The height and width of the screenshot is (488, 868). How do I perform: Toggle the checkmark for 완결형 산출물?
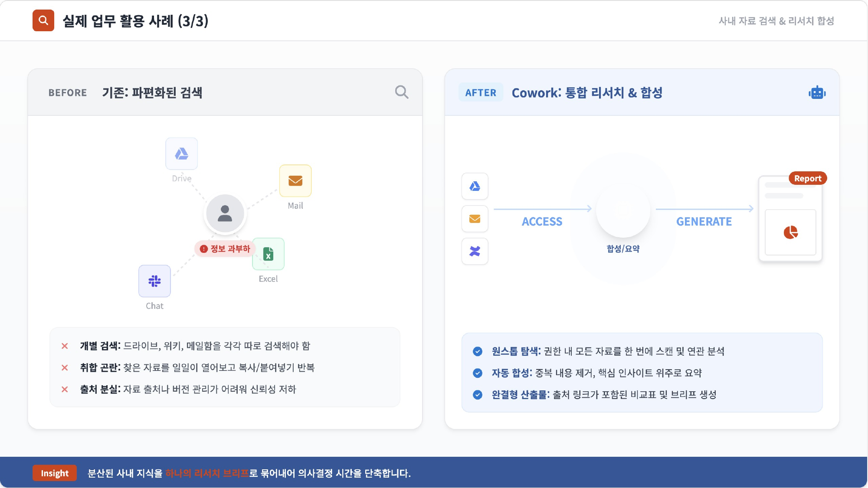(478, 395)
